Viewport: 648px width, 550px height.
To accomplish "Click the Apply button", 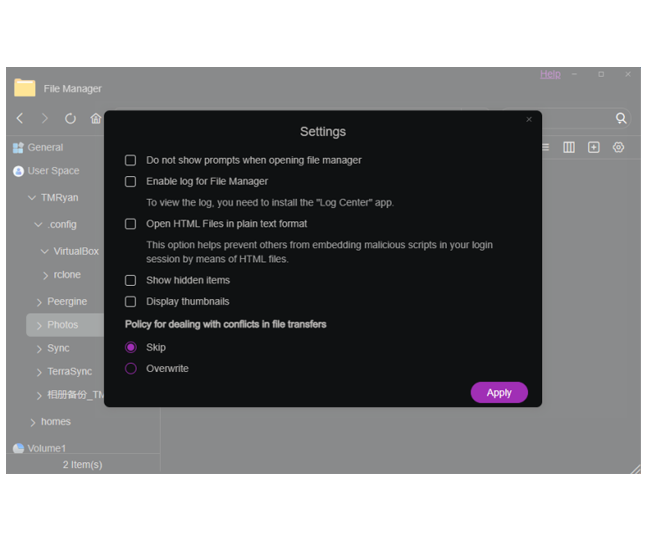I will point(498,393).
